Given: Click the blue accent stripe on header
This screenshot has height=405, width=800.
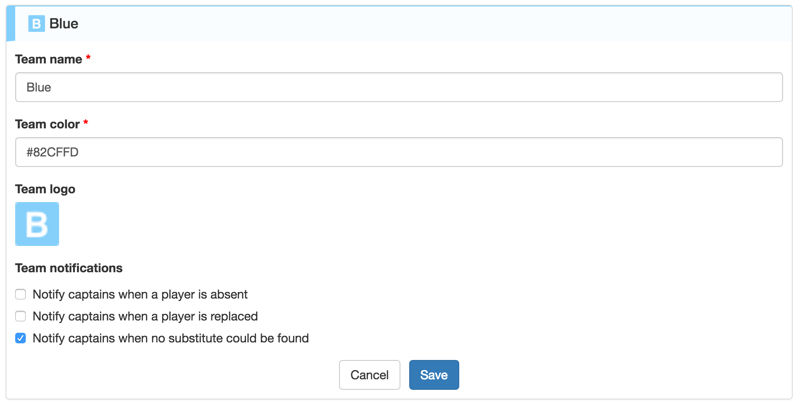Looking at the screenshot, I should pos(11,23).
